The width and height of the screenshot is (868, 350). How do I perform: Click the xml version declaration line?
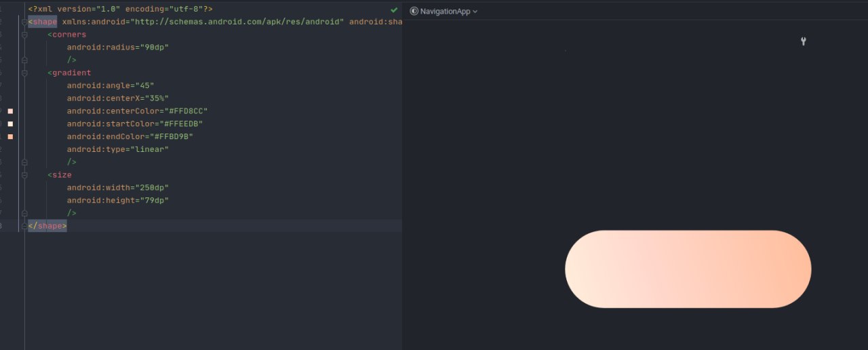(x=120, y=9)
